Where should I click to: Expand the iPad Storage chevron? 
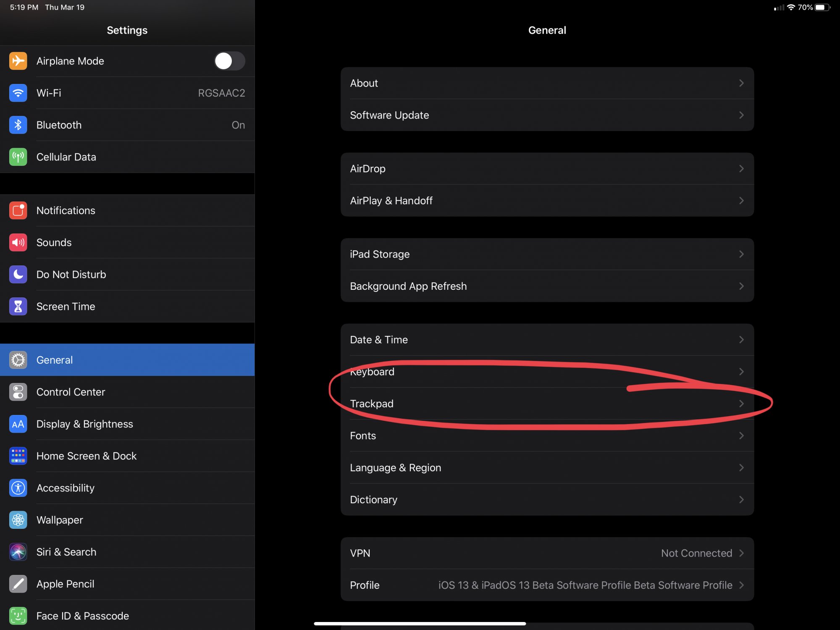pyautogui.click(x=741, y=254)
